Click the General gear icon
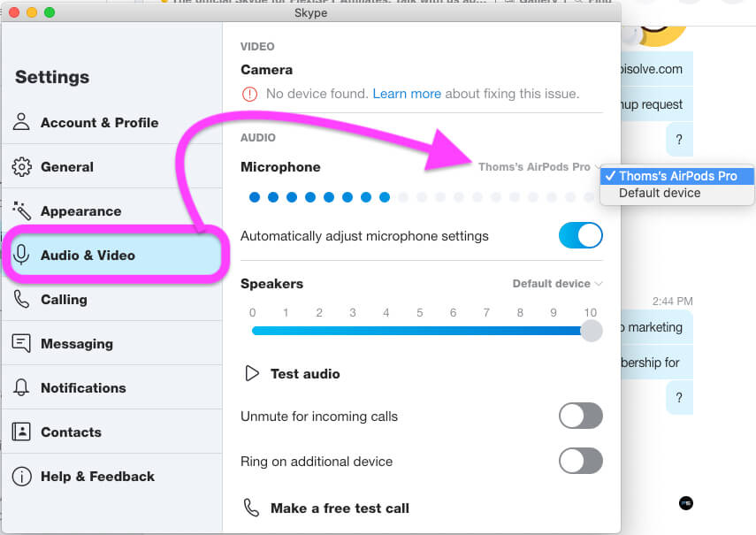756x535 pixels. 21,167
